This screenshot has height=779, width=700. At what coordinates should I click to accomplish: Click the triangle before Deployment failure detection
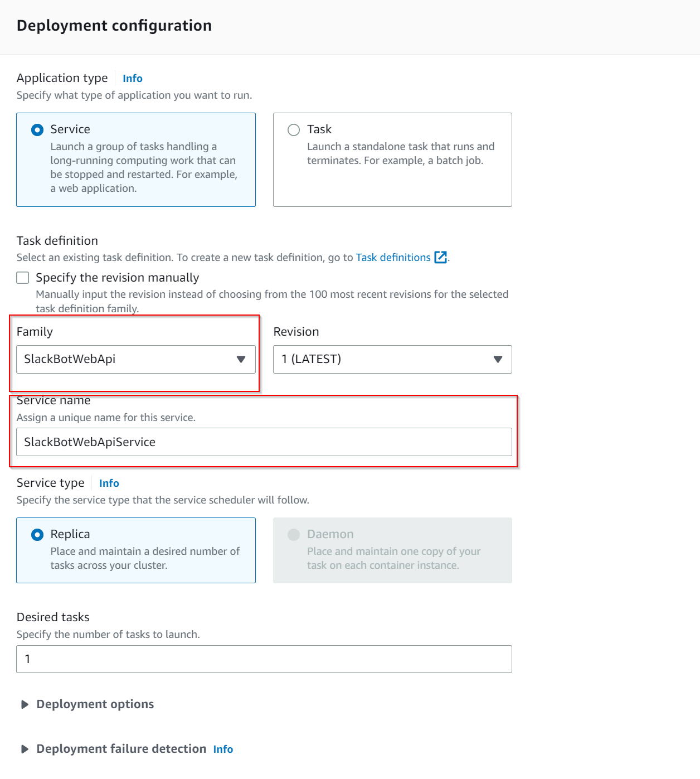coord(24,749)
